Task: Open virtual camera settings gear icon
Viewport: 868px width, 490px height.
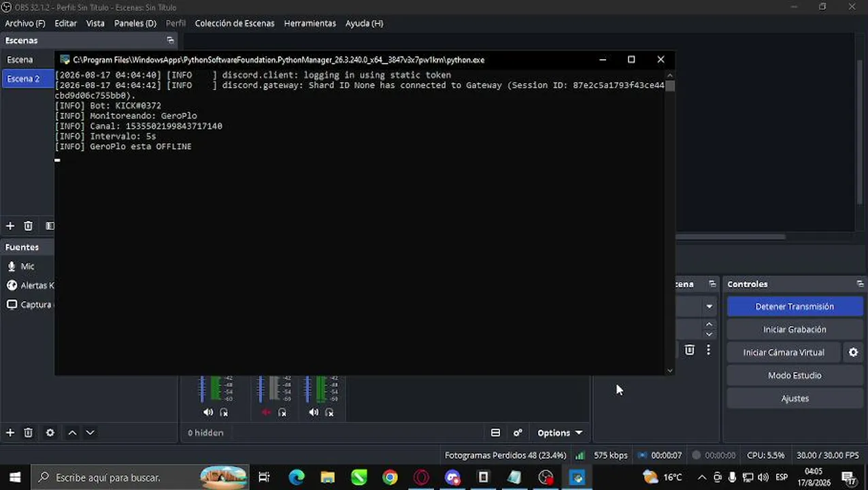Action: tap(853, 353)
